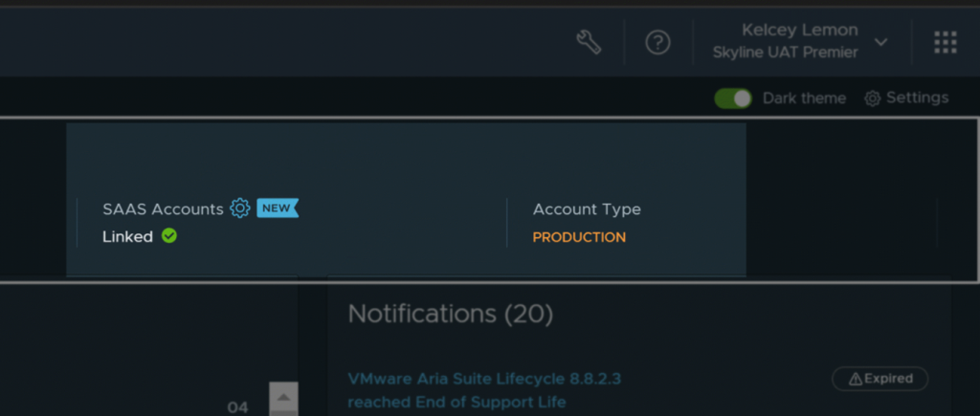
Task: Click the scroll up arrow button
Action: (x=283, y=397)
